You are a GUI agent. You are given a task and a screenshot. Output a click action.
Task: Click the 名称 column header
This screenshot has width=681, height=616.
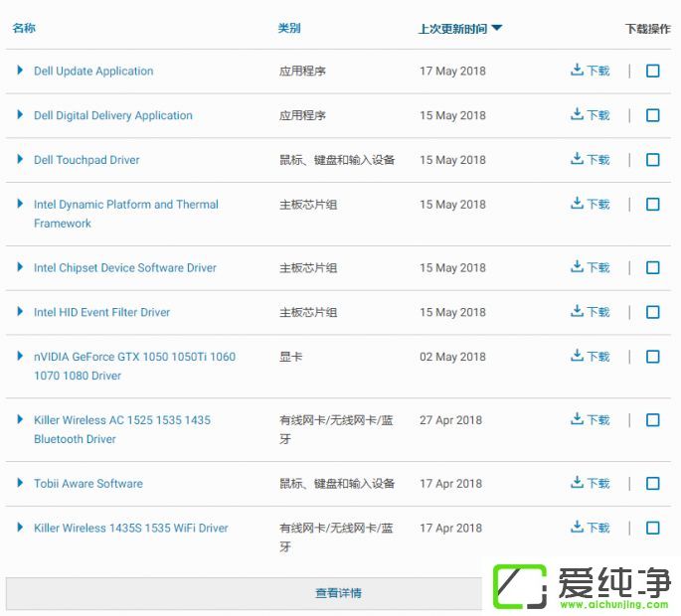coord(24,29)
